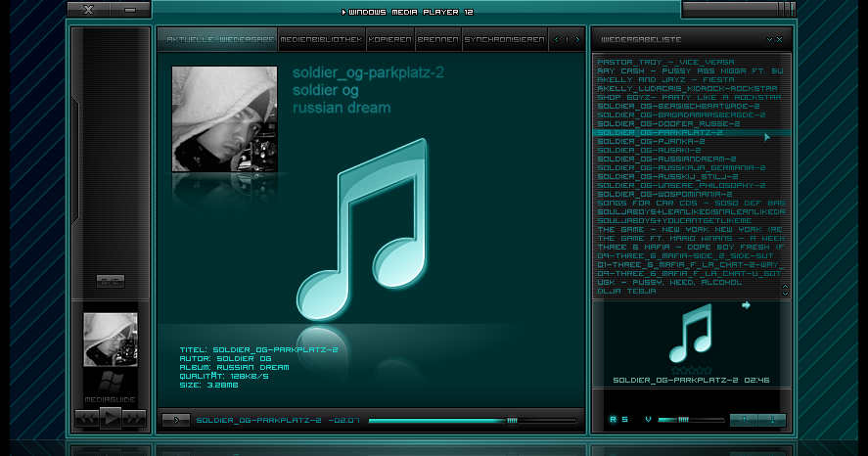Open the Kopieren tab
Image resolution: width=868 pixels, height=456 pixels.
coord(389,40)
